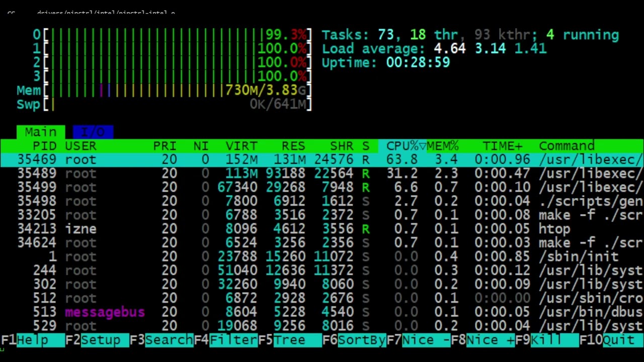Screen dimensions: 644x362
Task: Click the CPU 0 usage meter
Action: pos(172,35)
